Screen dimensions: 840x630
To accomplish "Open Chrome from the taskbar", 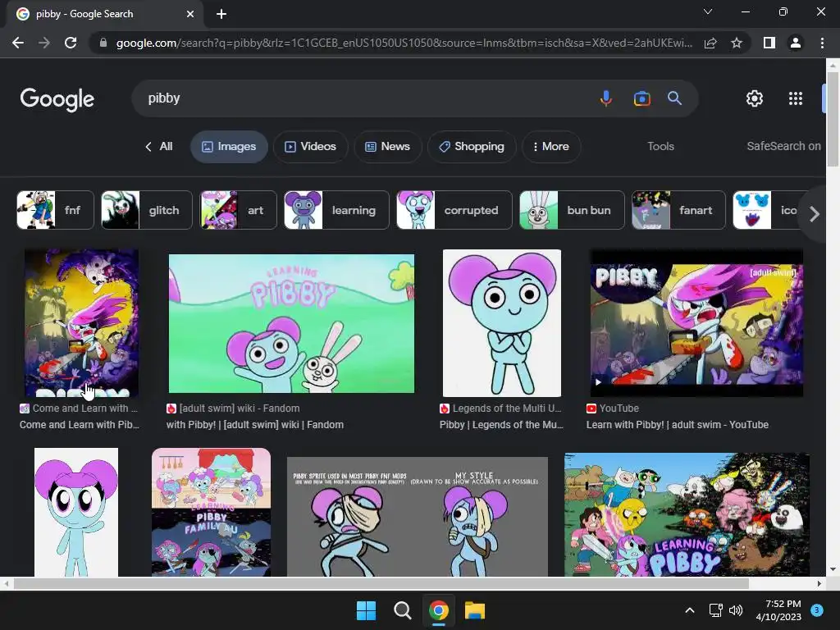I will 438,610.
